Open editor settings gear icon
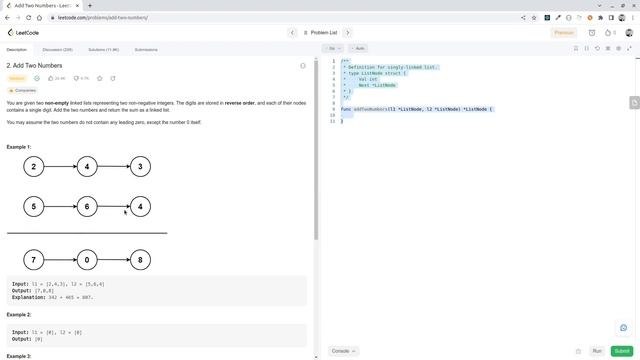 618,49
